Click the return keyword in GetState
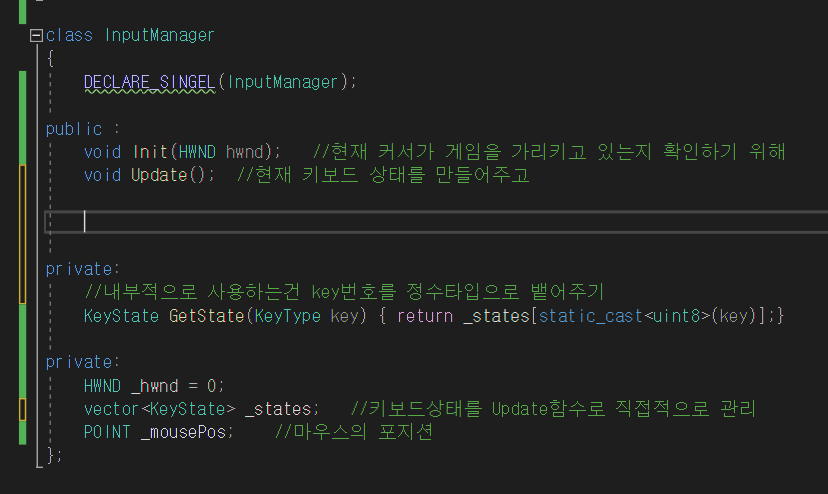828x494 pixels. 425,316
